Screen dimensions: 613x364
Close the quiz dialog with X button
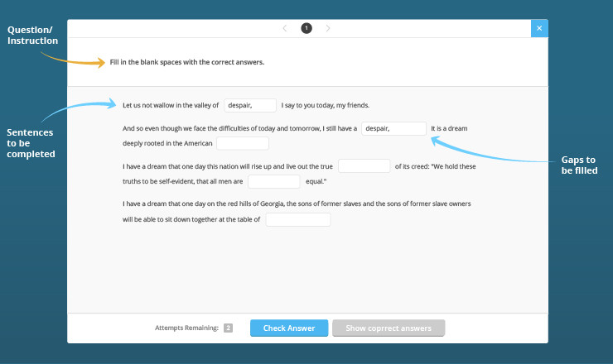(x=539, y=28)
